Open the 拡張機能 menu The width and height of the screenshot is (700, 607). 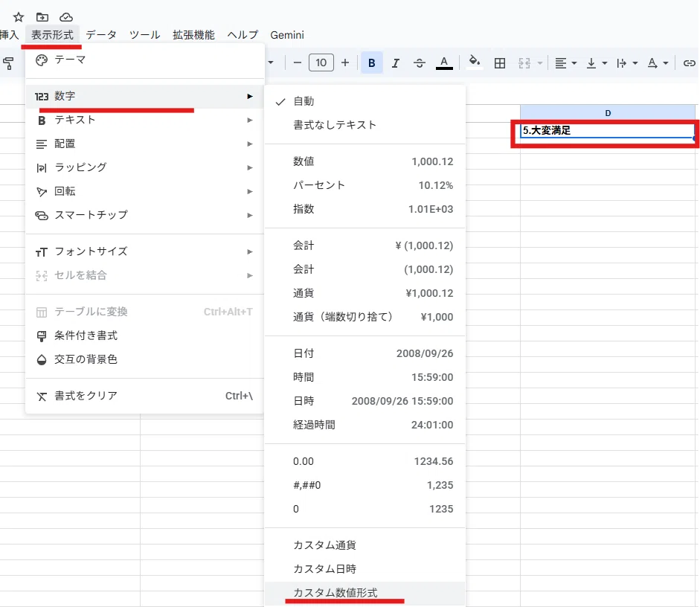[193, 35]
